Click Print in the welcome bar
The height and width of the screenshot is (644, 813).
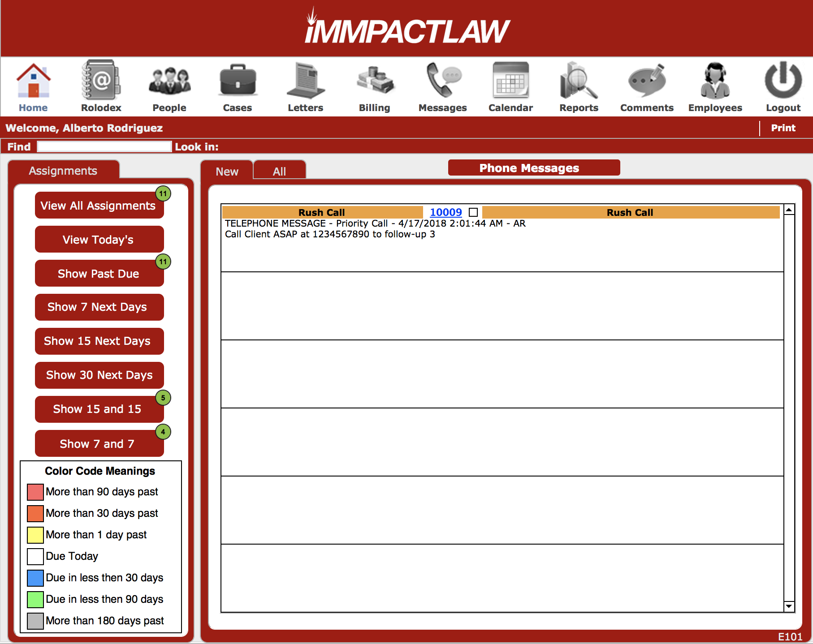(x=783, y=128)
